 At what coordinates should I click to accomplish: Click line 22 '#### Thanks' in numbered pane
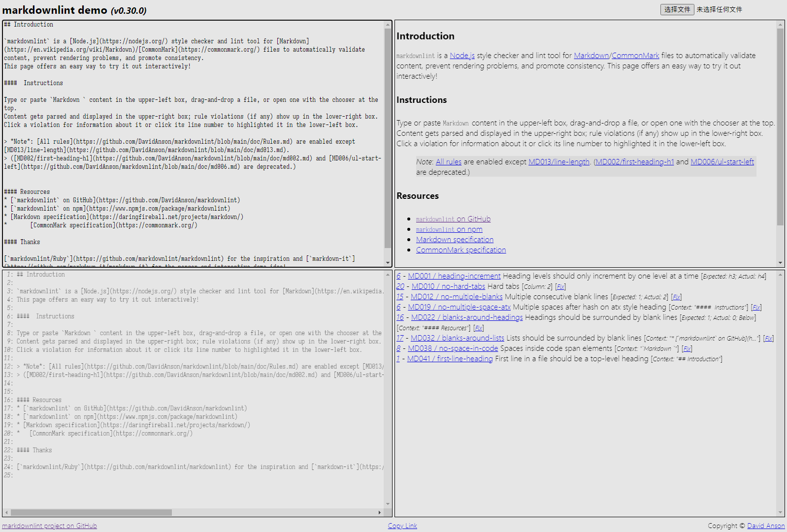(x=34, y=450)
